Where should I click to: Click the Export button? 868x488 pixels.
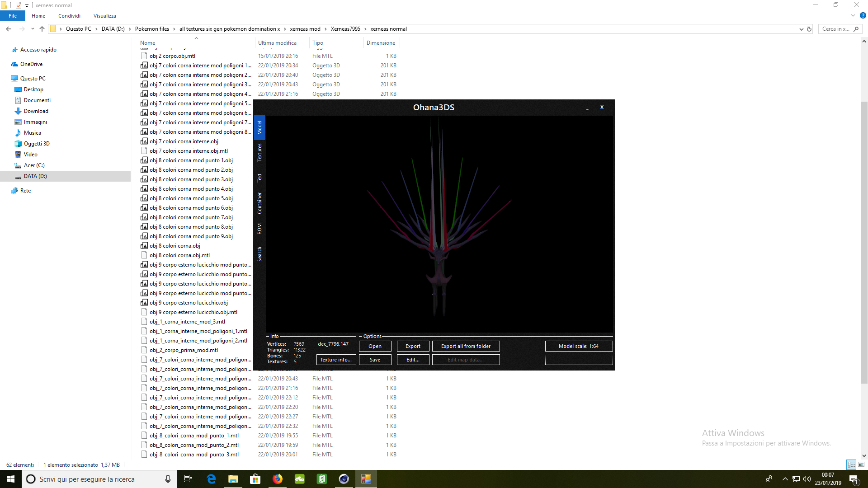click(413, 346)
